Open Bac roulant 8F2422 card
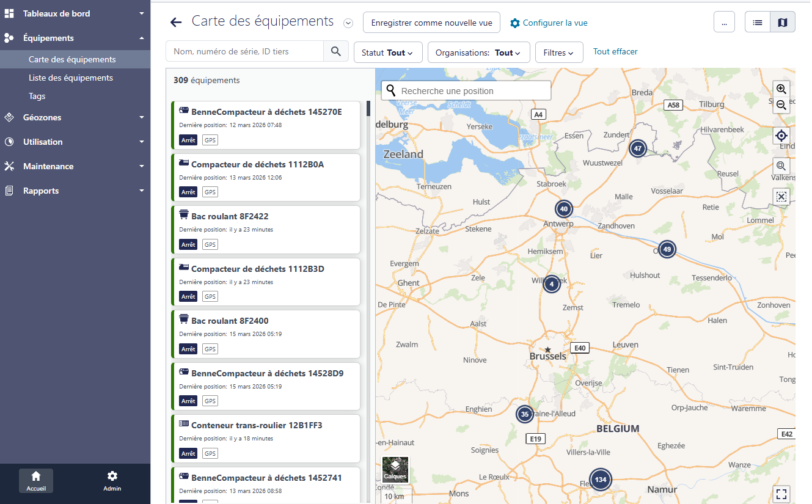 [266, 230]
